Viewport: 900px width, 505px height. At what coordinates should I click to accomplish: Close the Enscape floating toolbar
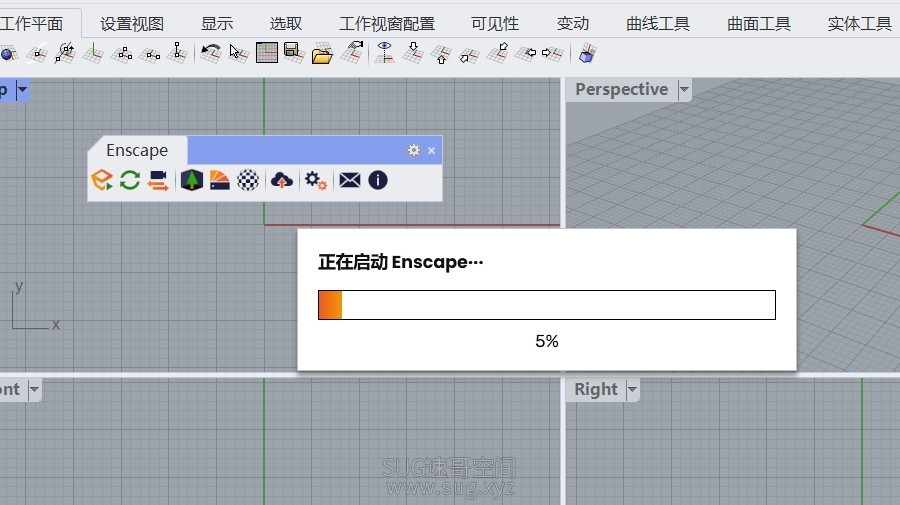[x=432, y=150]
